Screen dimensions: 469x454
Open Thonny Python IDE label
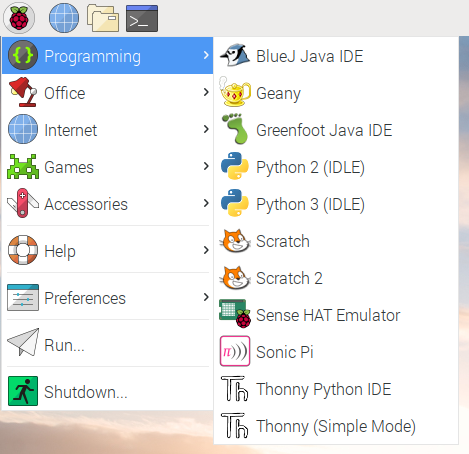324,389
